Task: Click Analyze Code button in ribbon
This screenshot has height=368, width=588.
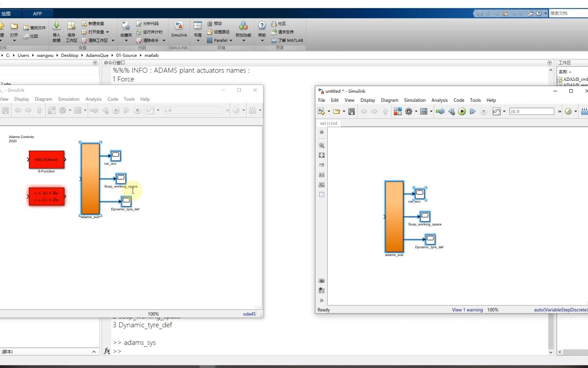Action: tap(148, 24)
